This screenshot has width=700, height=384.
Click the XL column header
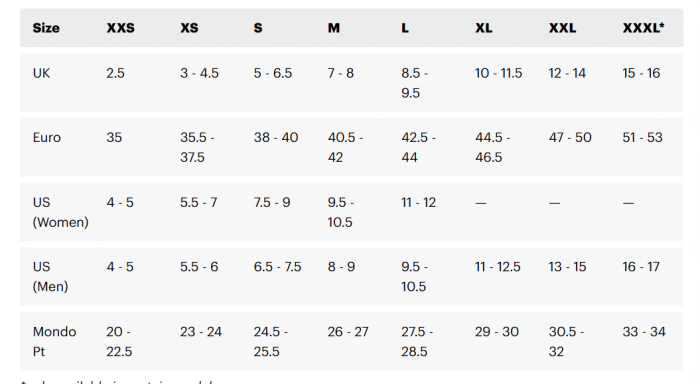click(x=483, y=28)
